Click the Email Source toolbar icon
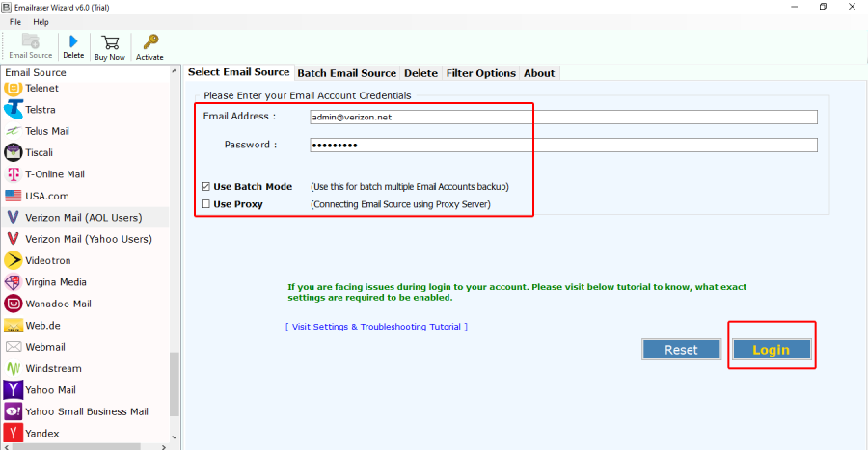 (31, 41)
